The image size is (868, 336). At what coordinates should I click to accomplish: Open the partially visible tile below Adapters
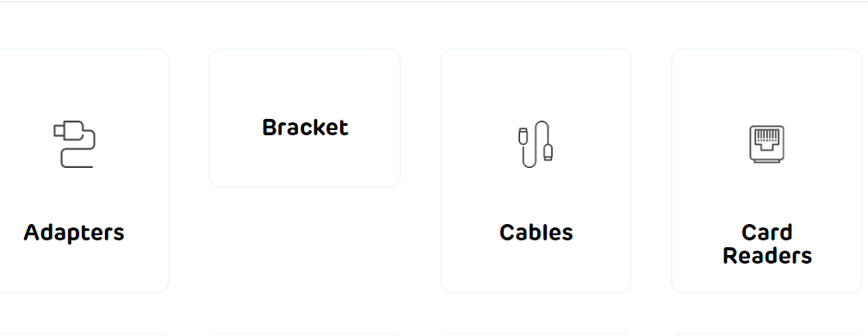coord(83,334)
